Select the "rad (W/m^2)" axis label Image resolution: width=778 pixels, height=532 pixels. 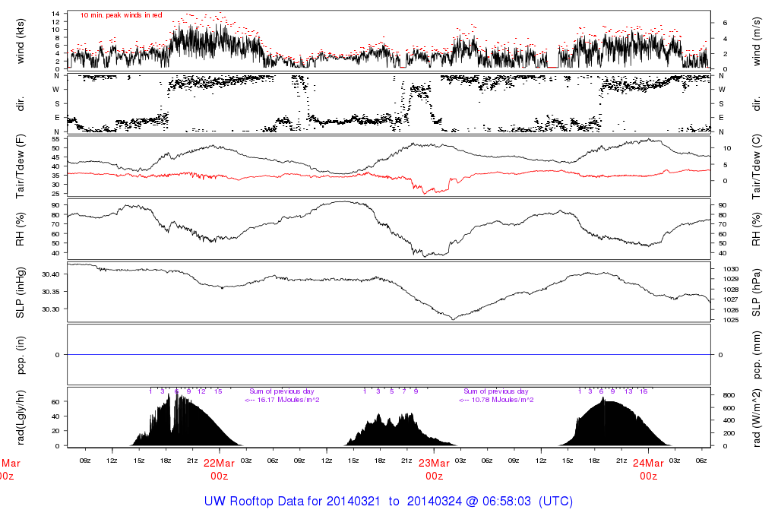[x=756, y=418]
